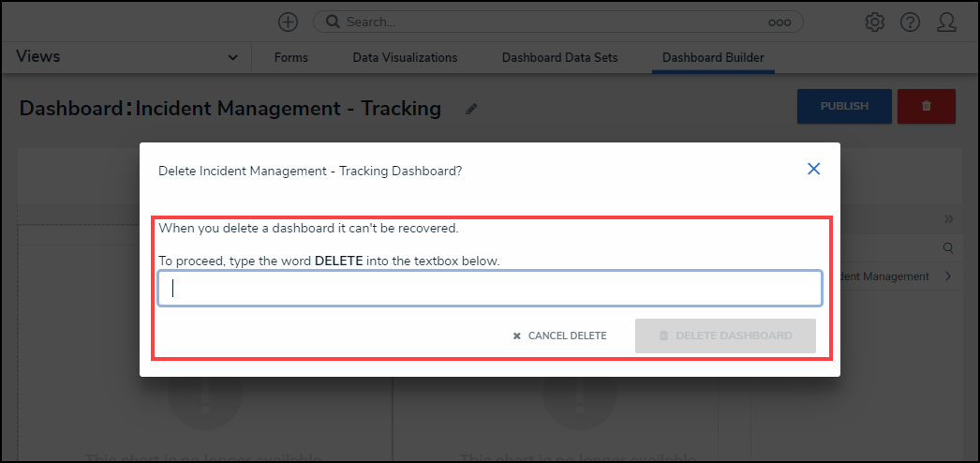
Task: Go to the Dashboard Data Sets tab
Action: pos(559,58)
